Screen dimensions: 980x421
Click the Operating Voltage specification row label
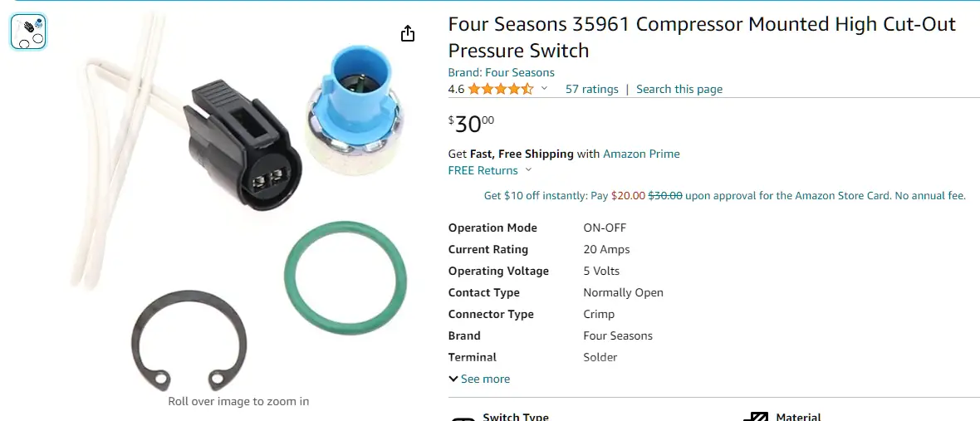(498, 271)
